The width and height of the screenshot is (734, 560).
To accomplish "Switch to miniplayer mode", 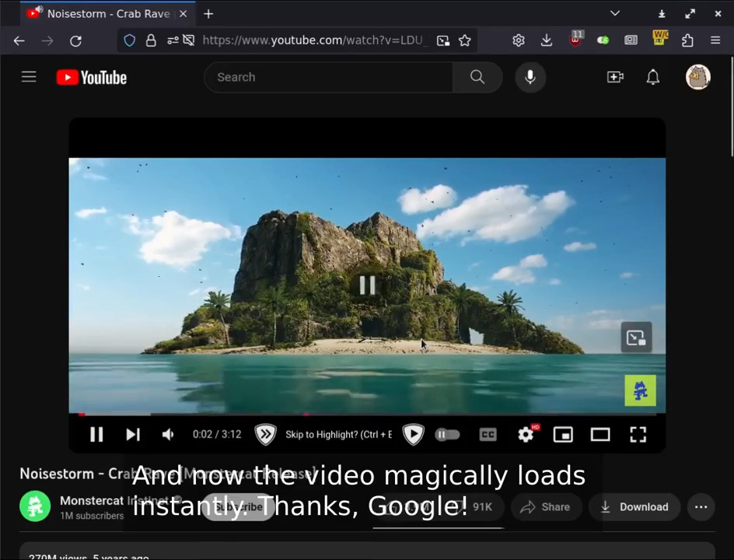I will click(x=563, y=435).
